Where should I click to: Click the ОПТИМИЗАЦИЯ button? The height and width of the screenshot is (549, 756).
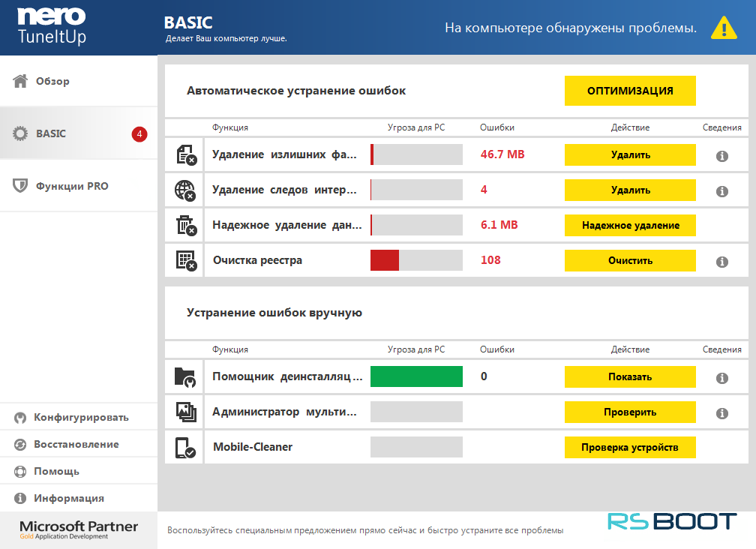click(x=630, y=91)
